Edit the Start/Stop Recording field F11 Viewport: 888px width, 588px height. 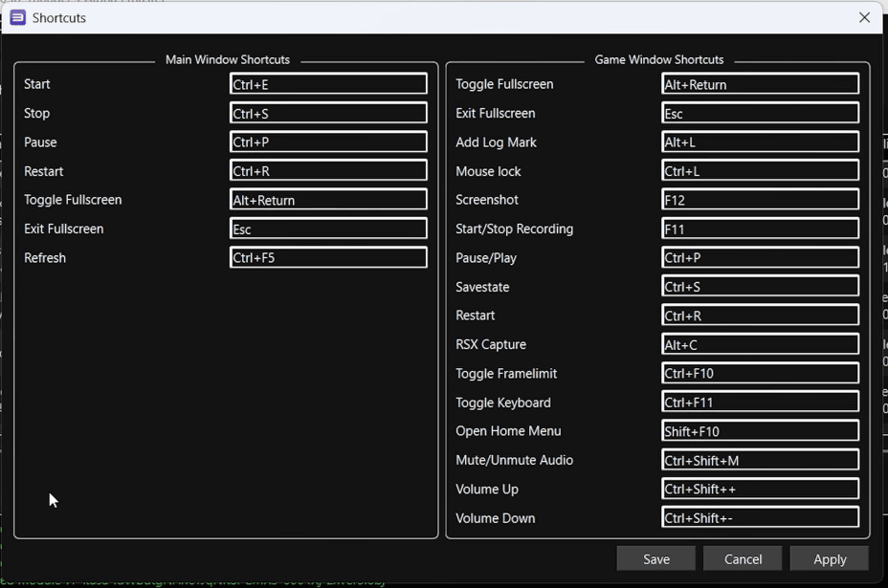pos(760,229)
